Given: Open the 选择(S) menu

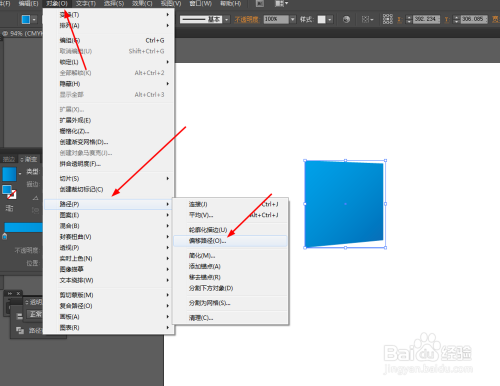Looking at the screenshot, I should (x=114, y=4).
